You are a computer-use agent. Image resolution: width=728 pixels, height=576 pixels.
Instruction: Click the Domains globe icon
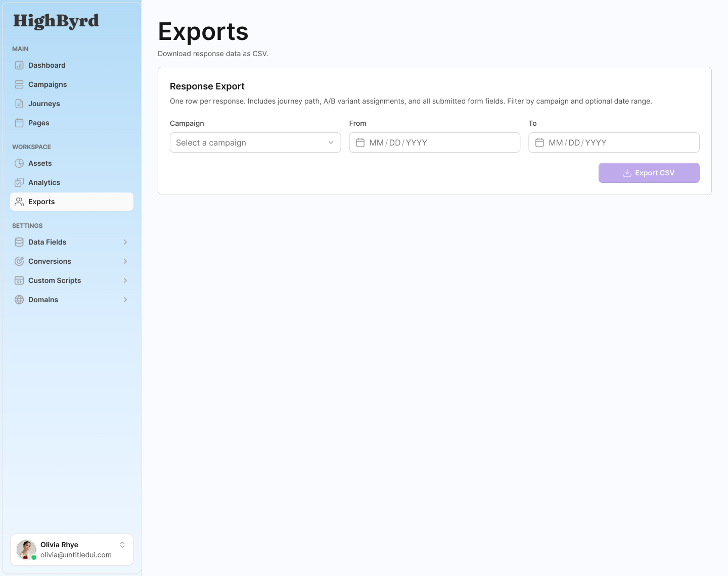click(x=19, y=300)
